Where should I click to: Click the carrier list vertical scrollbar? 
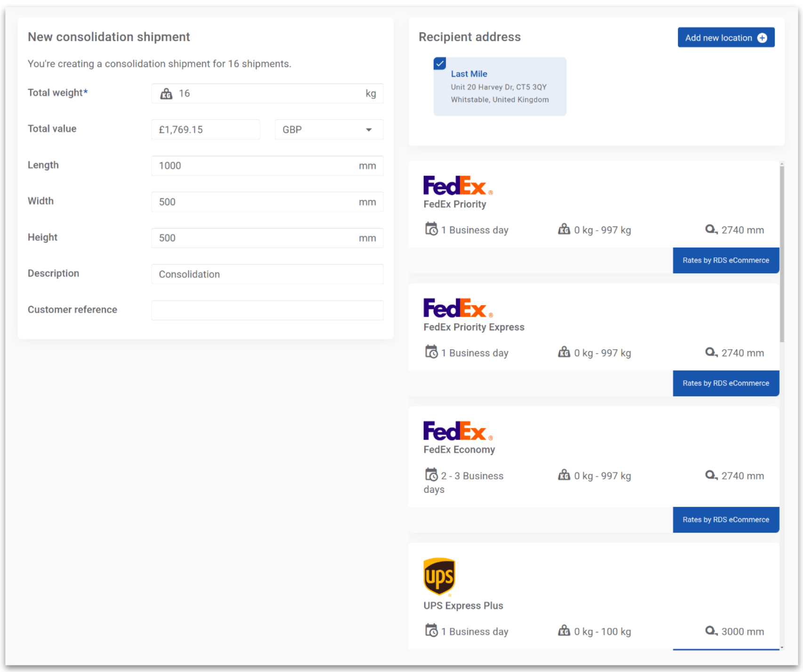tap(781, 254)
